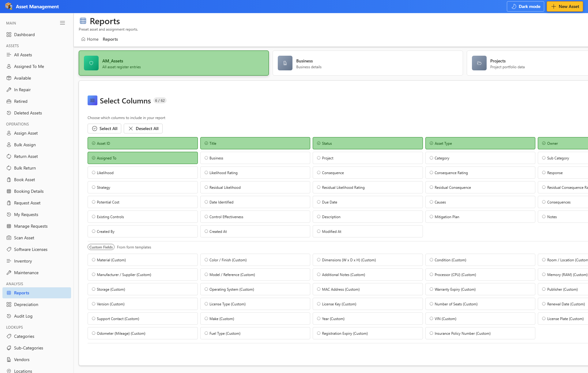Deselect the Title column
The image size is (588, 373).
tap(255, 143)
